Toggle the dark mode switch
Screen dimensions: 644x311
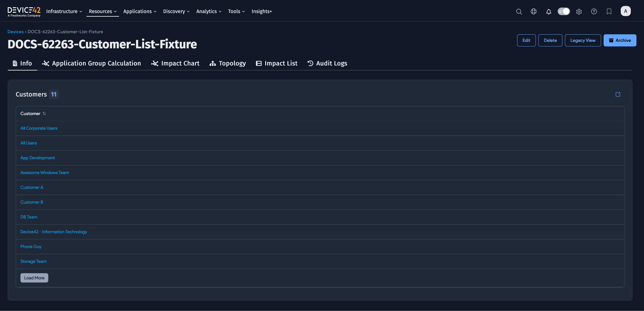[563, 11]
